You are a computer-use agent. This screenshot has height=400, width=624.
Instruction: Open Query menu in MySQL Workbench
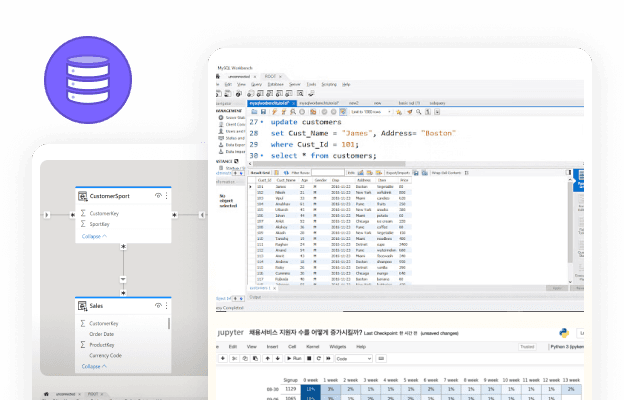(x=256, y=84)
